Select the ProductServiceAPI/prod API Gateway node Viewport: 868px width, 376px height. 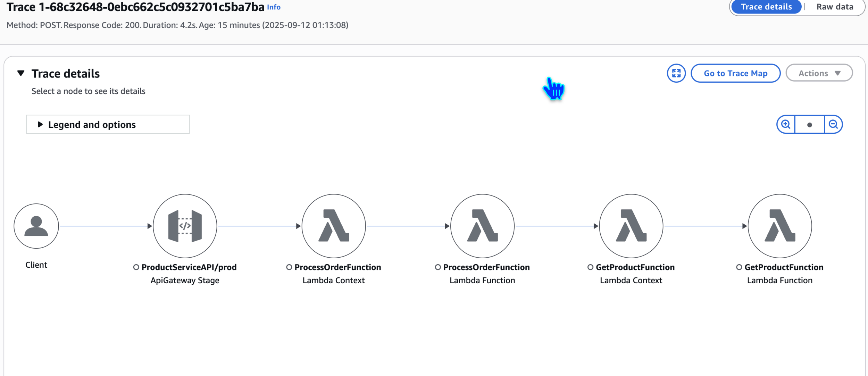185,226
